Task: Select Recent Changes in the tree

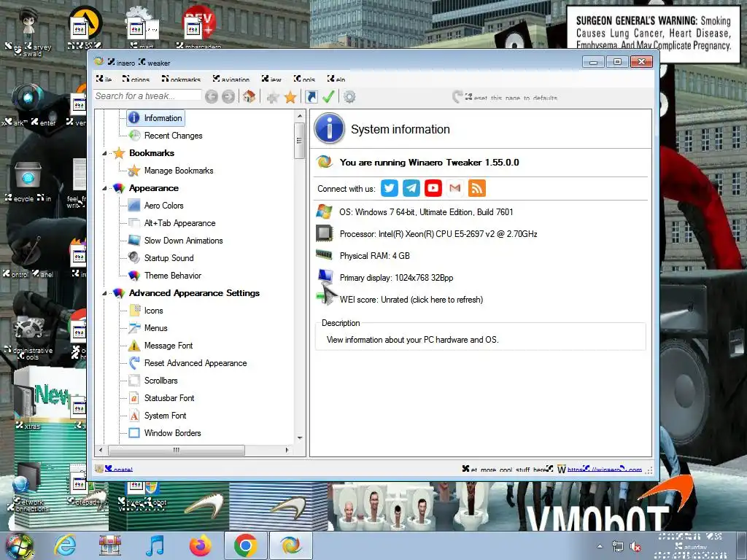Action: click(x=173, y=136)
